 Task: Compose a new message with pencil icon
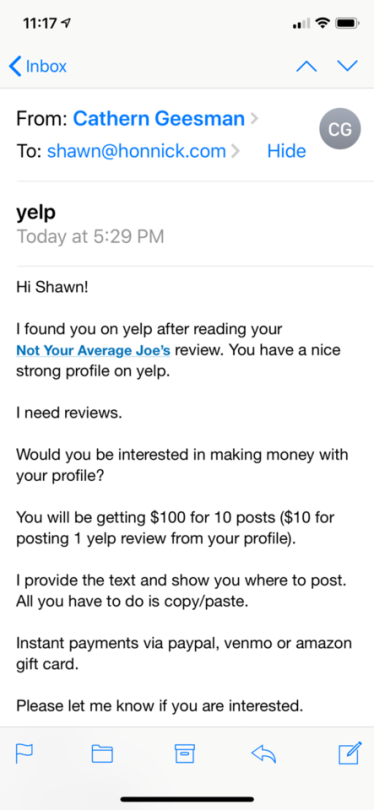350,754
